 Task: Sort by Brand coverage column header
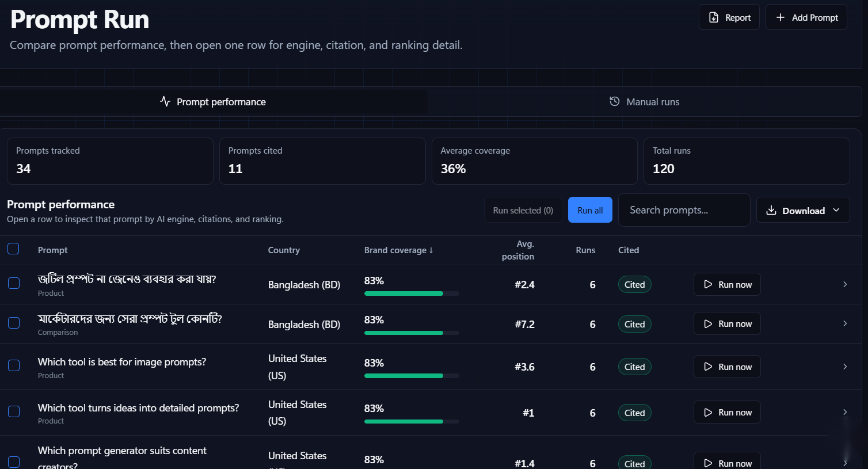tap(398, 250)
